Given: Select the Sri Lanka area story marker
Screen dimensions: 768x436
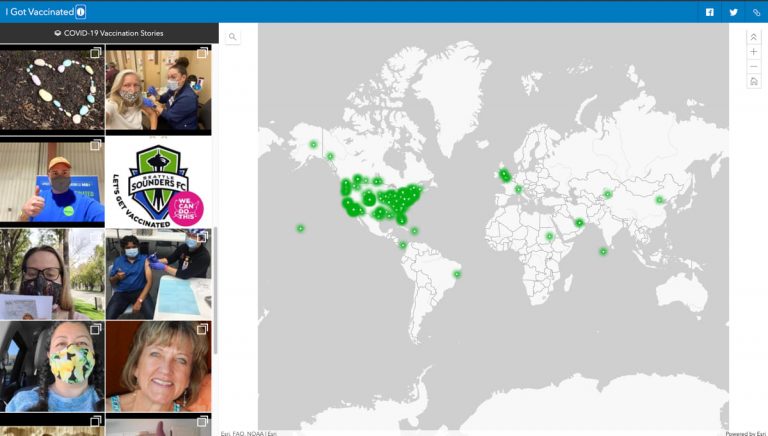Looking at the screenshot, I should [603, 251].
